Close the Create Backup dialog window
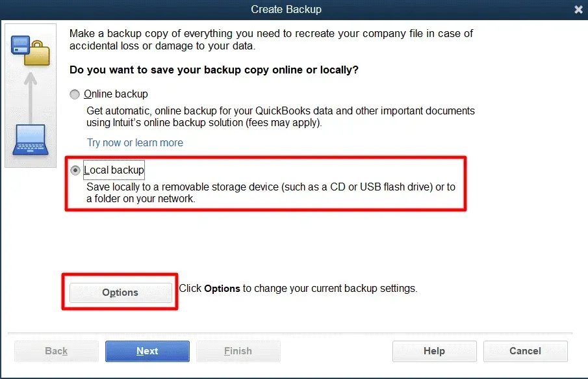Image resolution: width=588 pixels, height=379 pixels. 578,10
